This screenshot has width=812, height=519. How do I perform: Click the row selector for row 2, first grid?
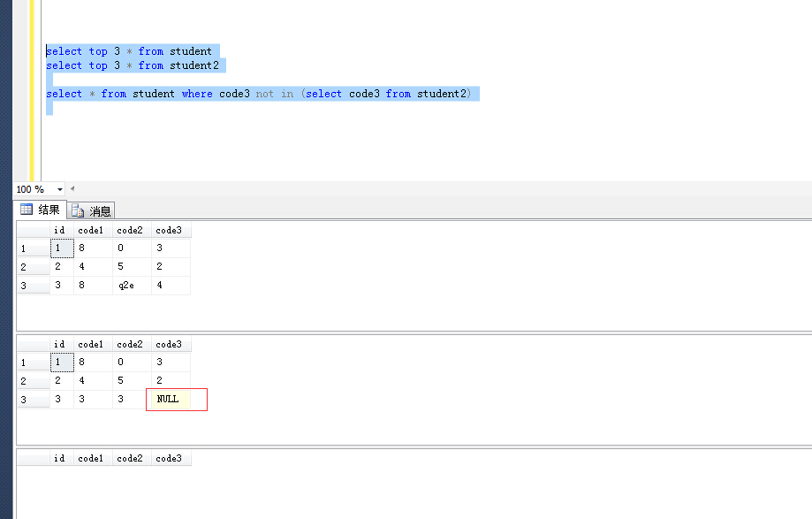tap(33, 266)
